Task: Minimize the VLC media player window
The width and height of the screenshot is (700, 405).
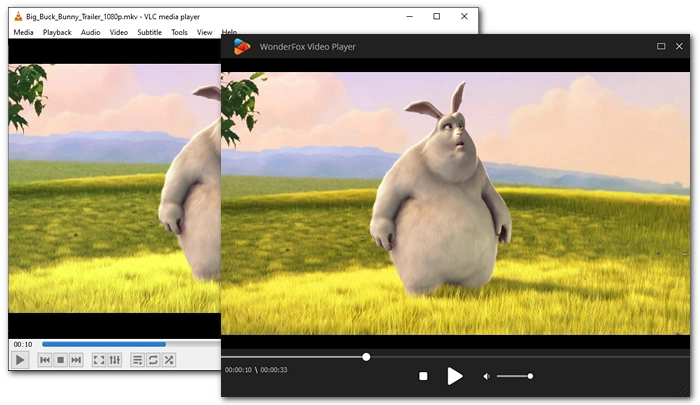Action: [409, 17]
